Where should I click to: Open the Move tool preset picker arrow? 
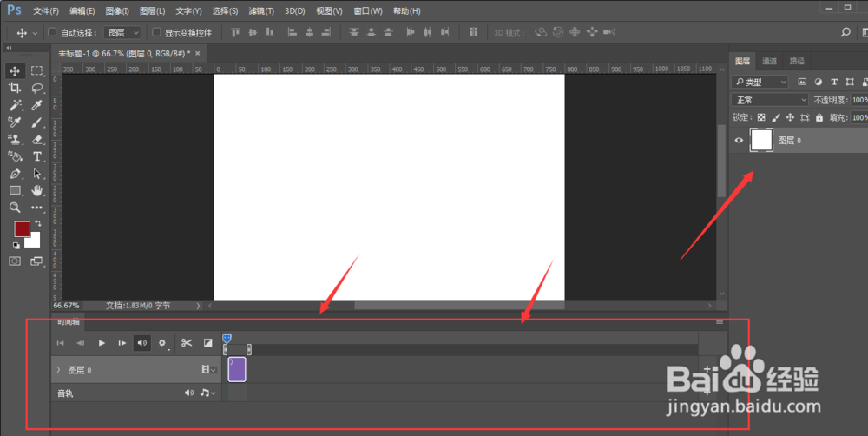pyautogui.click(x=35, y=33)
